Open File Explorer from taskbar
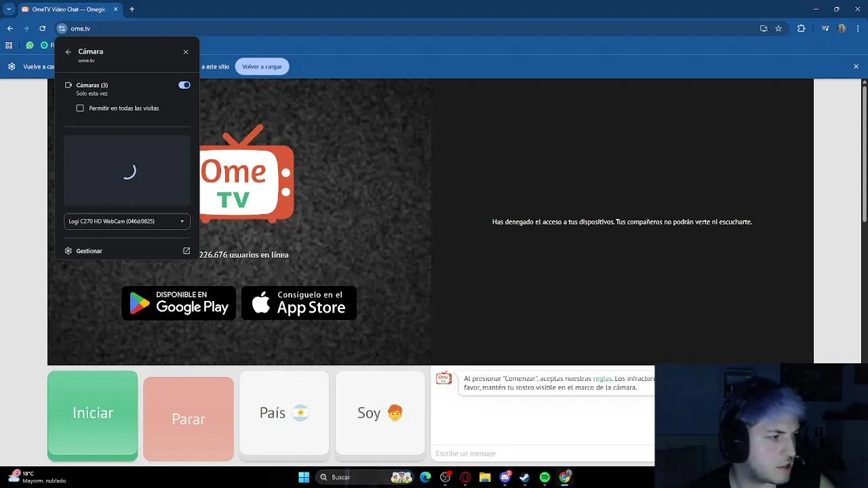The width and height of the screenshot is (868, 488). [x=485, y=477]
